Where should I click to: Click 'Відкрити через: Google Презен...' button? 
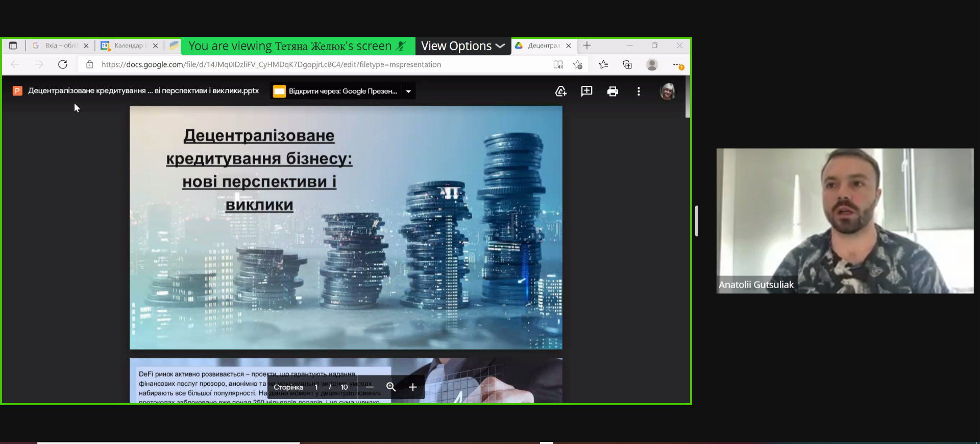pyautogui.click(x=336, y=91)
